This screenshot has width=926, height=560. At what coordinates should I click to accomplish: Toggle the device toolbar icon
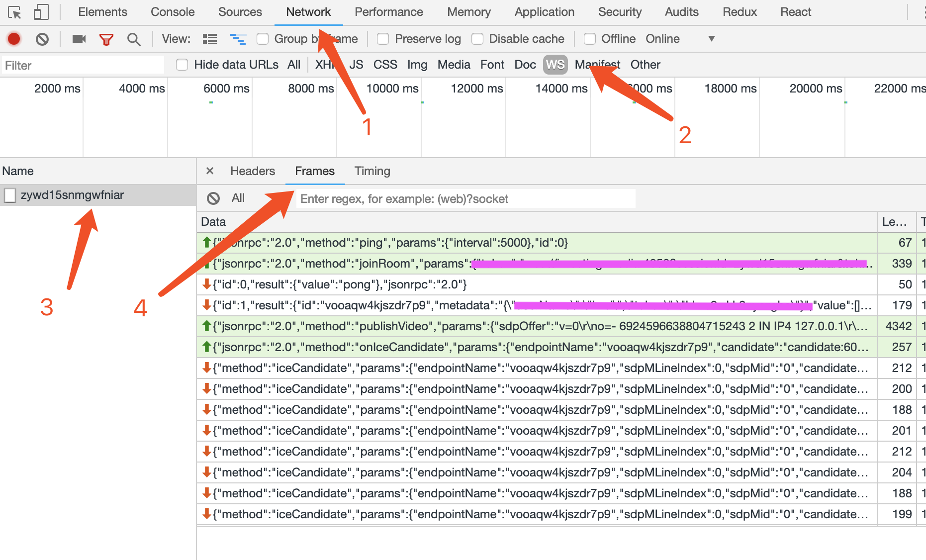pyautogui.click(x=41, y=11)
